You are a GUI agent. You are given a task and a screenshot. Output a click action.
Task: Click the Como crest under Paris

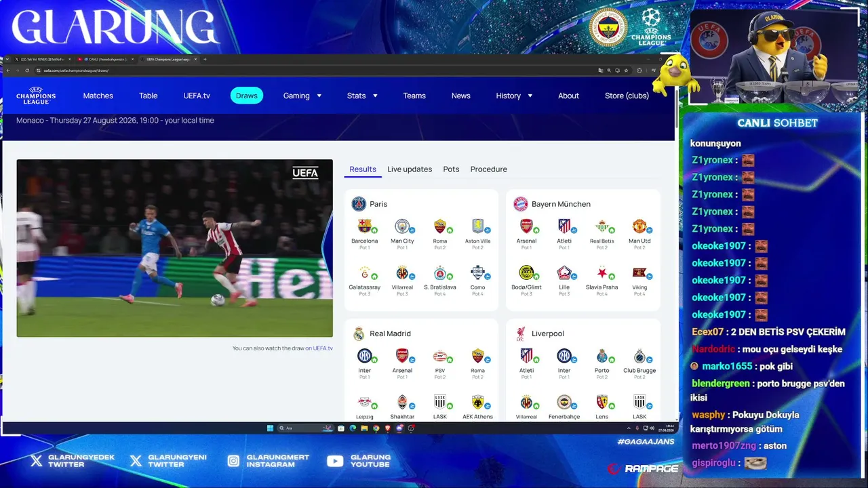(477, 272)
